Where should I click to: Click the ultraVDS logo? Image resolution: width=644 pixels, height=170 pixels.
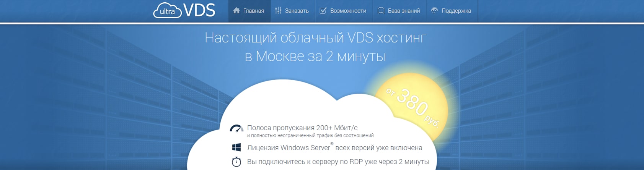pos(184,10)
